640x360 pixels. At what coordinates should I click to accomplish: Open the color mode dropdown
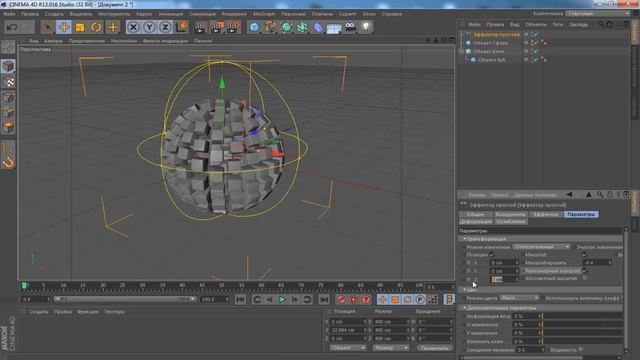[519, 298]
